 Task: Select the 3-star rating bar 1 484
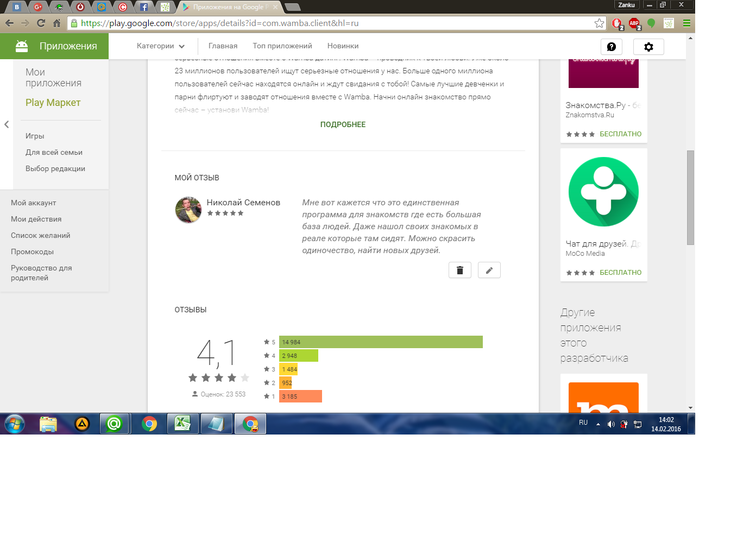[288, 369]
